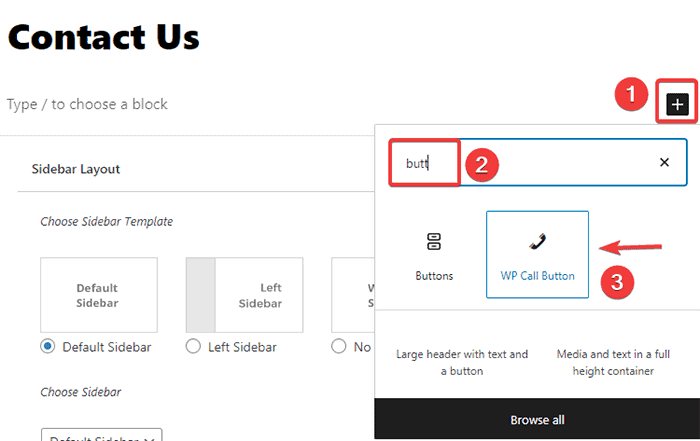Viewport: 700px width, 441px height.
Task: Click the Buttons block label text
Action: pos(434,275)
